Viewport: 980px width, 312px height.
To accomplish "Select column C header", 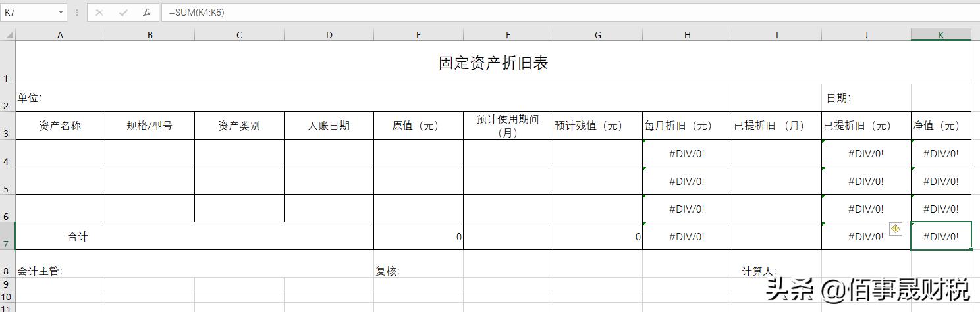I will click(239, 35).
